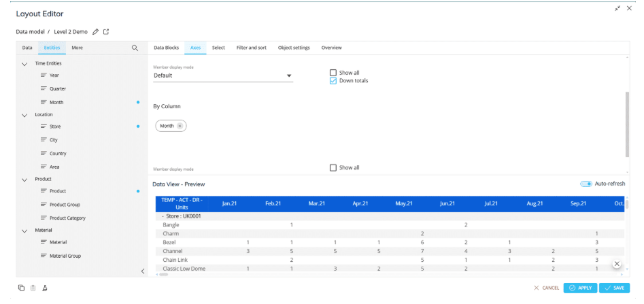Collapse the Store : UK0001 row group
Image resolution: width=644 pixels, height=304 pixels.
click(163, 216)
